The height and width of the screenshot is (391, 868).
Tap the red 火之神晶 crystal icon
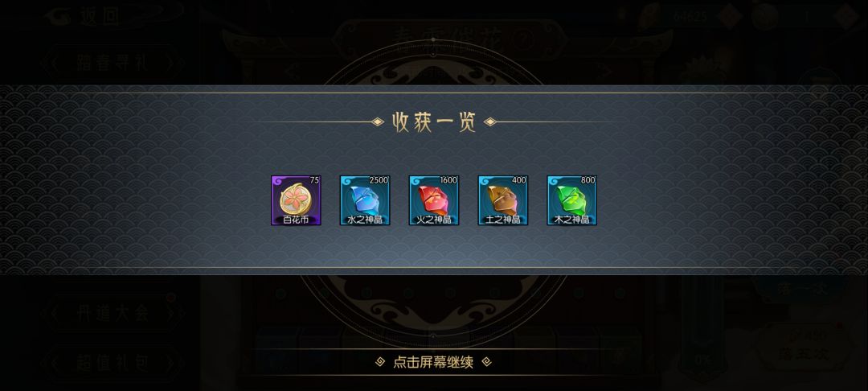[434, 200]
